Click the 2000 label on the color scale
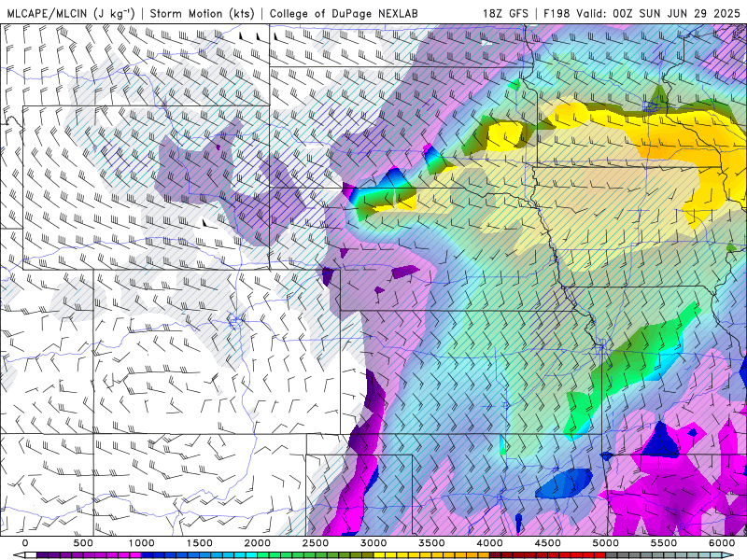The width and height of the screenshot is (747, 560). (258, 543)
